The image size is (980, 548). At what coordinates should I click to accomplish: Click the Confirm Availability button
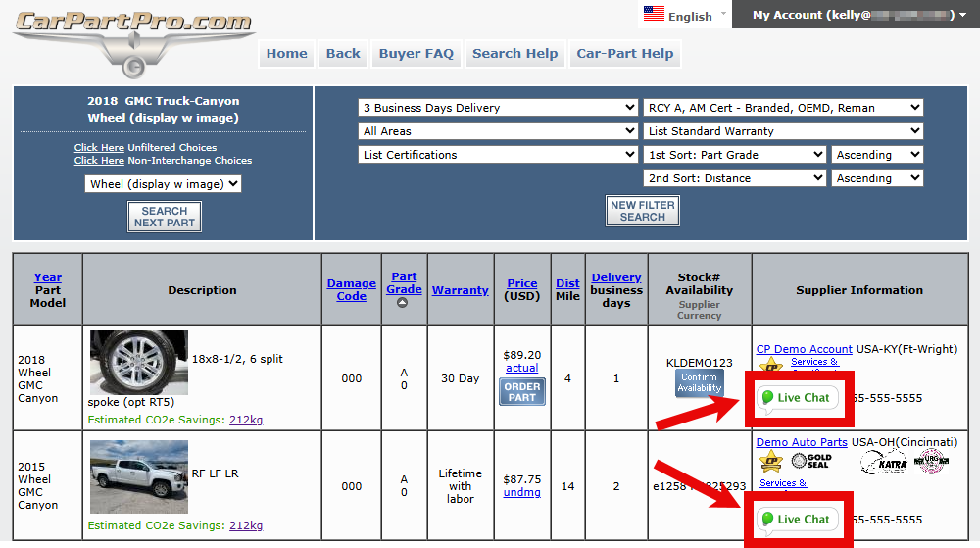tap(700, 382)
